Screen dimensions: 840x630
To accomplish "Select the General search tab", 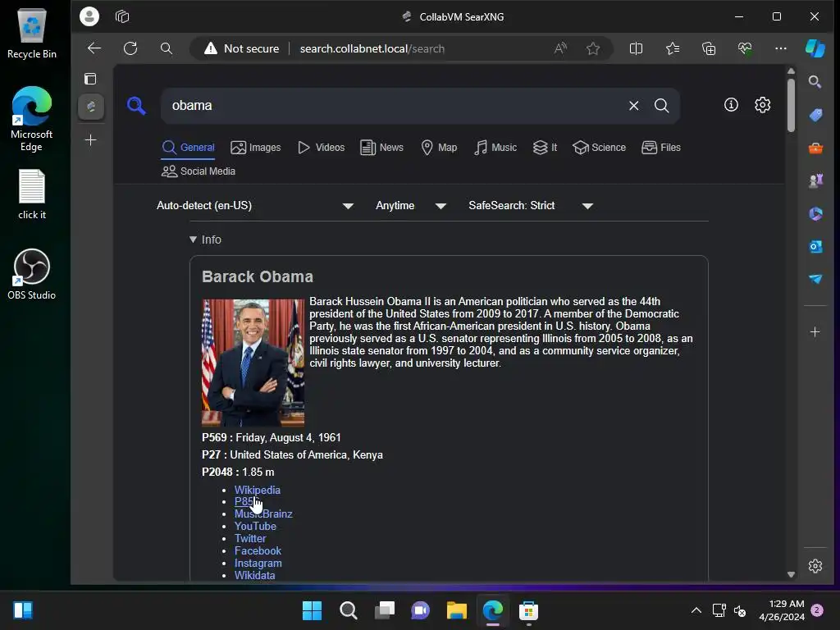I will (x=188, y=148).
